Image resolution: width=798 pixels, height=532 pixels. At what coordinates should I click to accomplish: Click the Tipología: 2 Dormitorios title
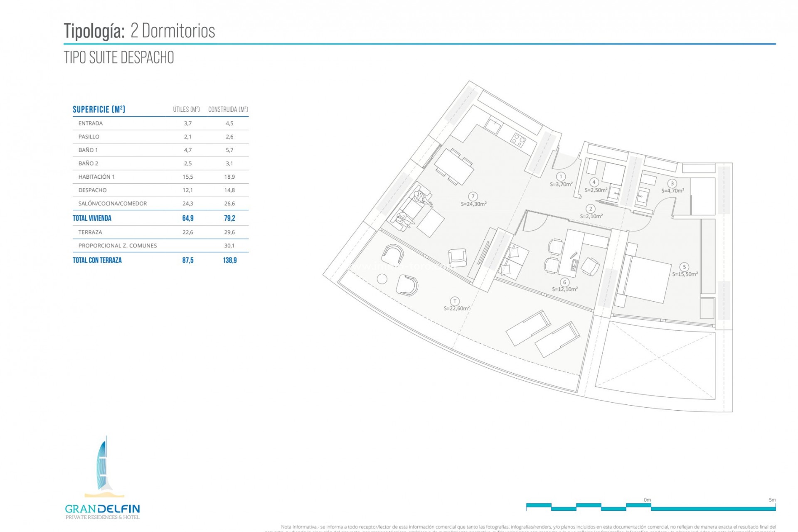click(139, 31)
